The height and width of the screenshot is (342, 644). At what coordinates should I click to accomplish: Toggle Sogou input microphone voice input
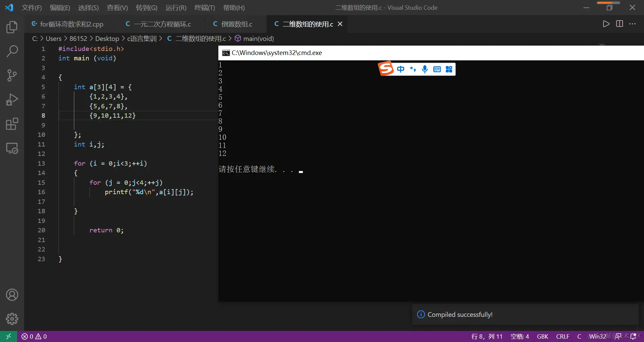click(425, 69)
